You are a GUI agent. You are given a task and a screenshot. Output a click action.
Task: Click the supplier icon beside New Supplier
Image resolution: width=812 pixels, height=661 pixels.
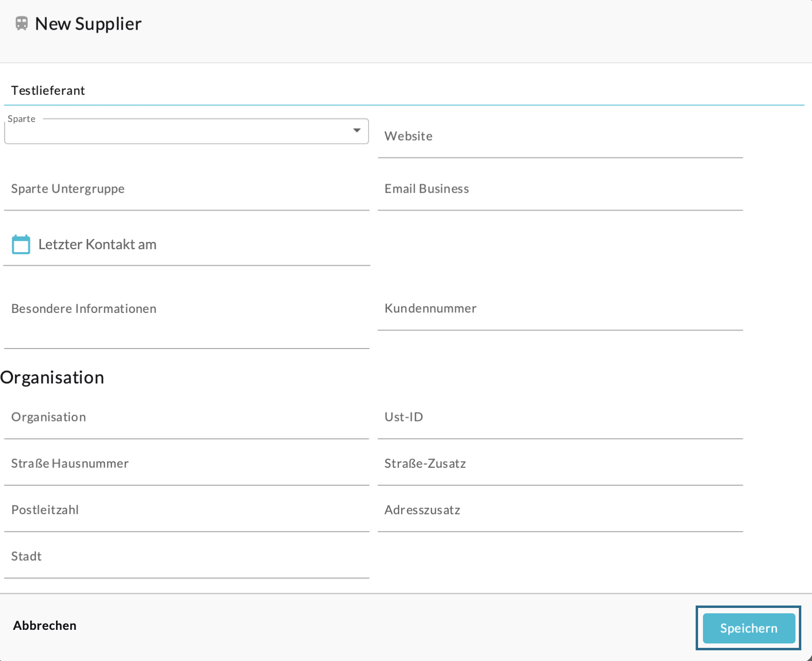pos(21,23)
